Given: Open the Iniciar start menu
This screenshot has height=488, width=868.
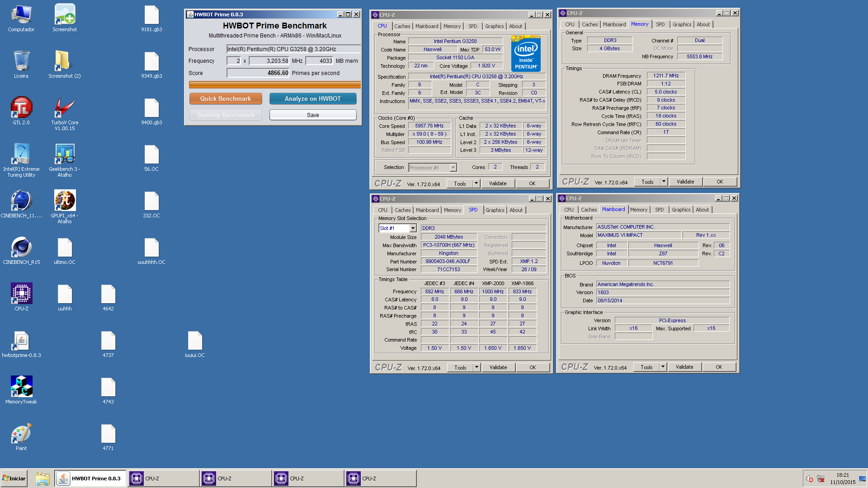Looking at the screenshot, I should [14, 479].
